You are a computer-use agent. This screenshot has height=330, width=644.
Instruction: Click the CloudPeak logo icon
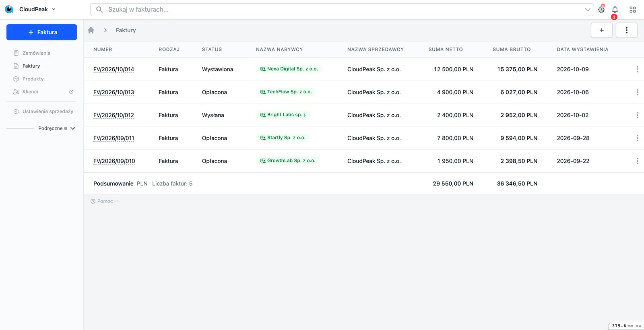tap(9, 9)
